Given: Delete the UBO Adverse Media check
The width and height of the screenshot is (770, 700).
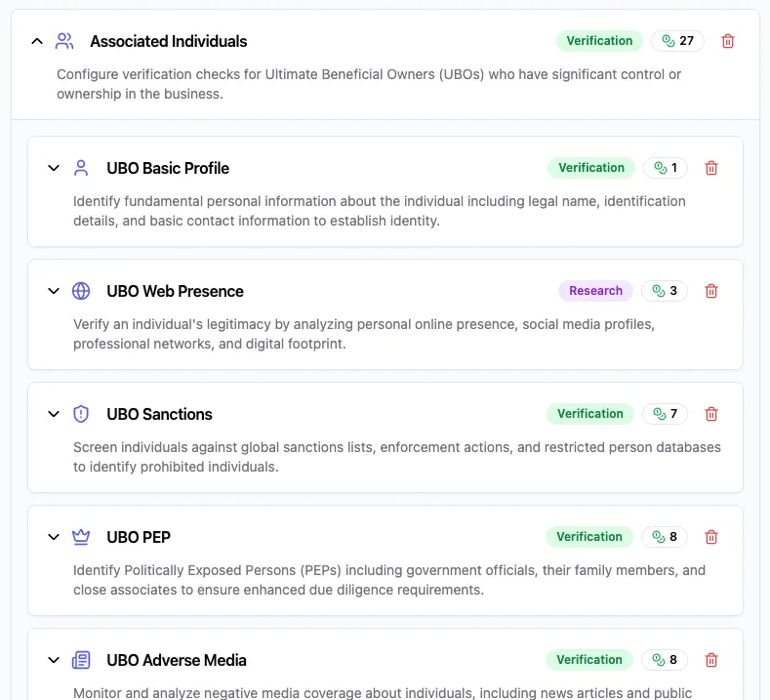Looking at the screenshot, I should point(711,660).
